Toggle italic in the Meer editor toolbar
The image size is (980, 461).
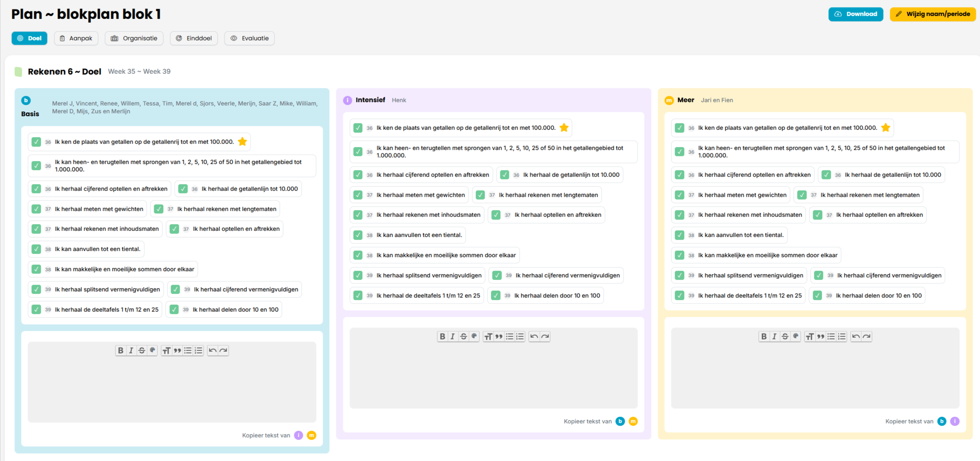[774, 336]
